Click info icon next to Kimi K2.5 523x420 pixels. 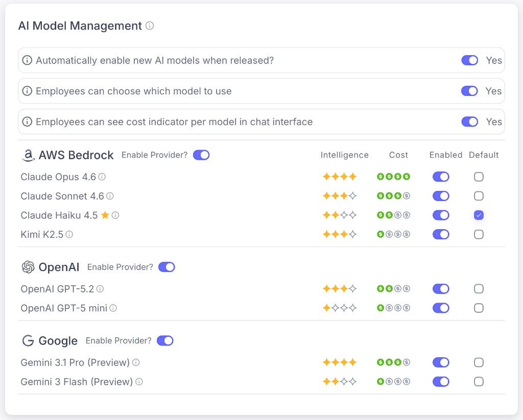(x=69, y=235)
